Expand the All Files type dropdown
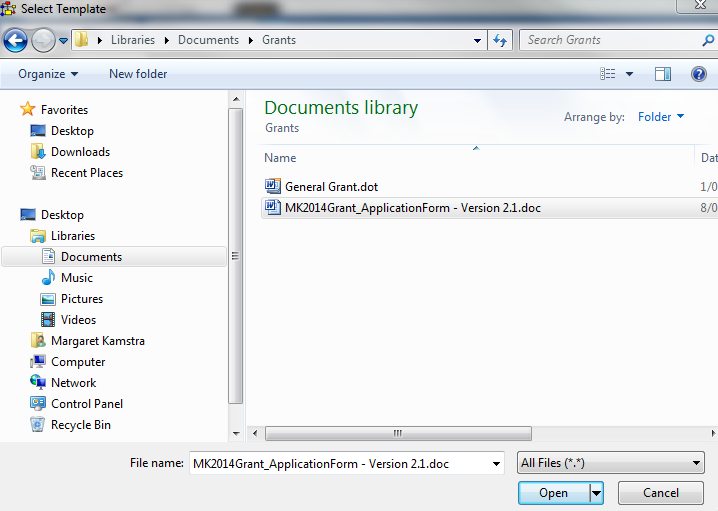718x511 pixels. click(611, 463)
